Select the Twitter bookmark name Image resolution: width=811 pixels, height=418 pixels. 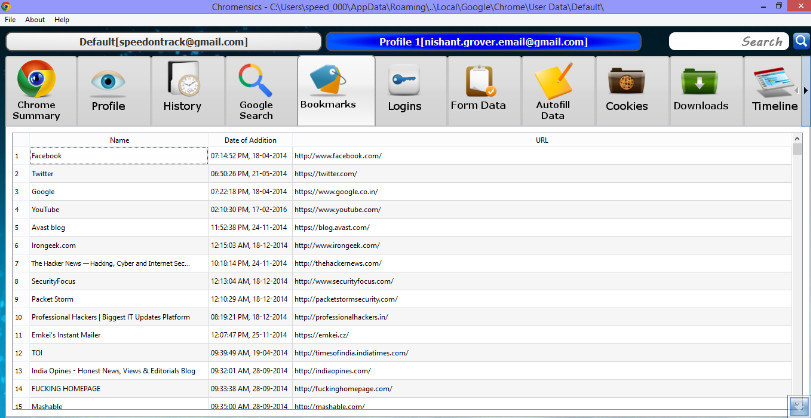[119, 174]
